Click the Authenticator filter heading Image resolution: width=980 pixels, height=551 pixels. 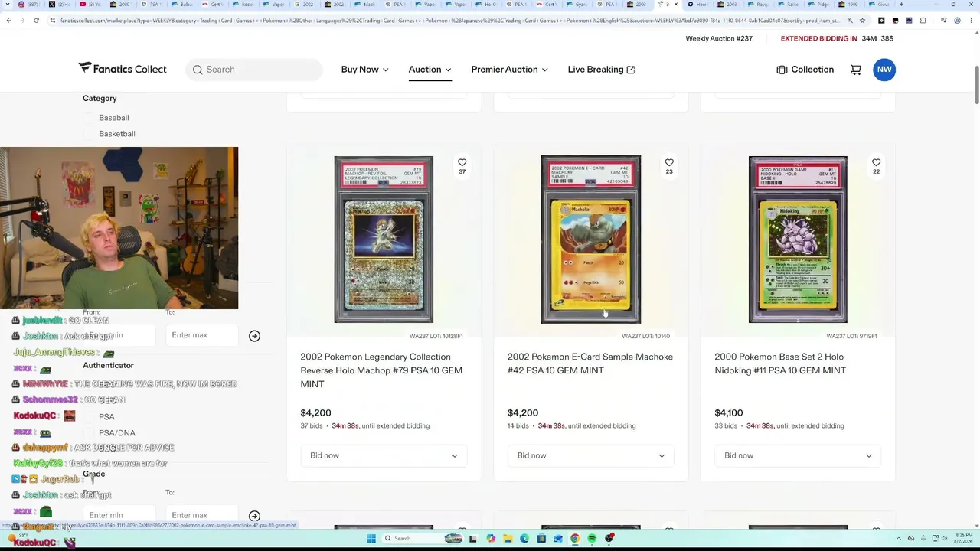pyautogui.click(x=108, y=366)
